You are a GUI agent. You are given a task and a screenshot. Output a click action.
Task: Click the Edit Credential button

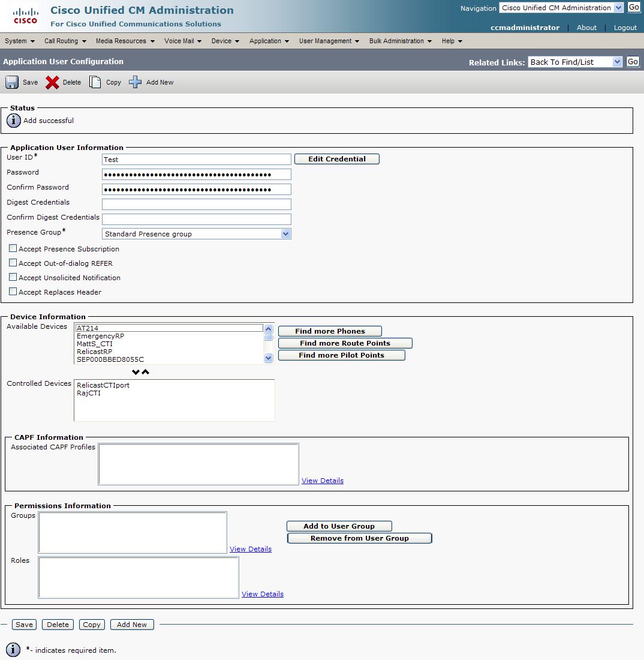[336, 158]
